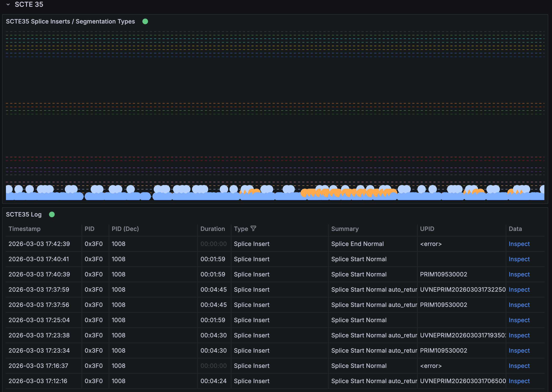The image size is (552, 392).
Task: Click green status dot beside SCTE35 Log
Action: pos(52,214)
